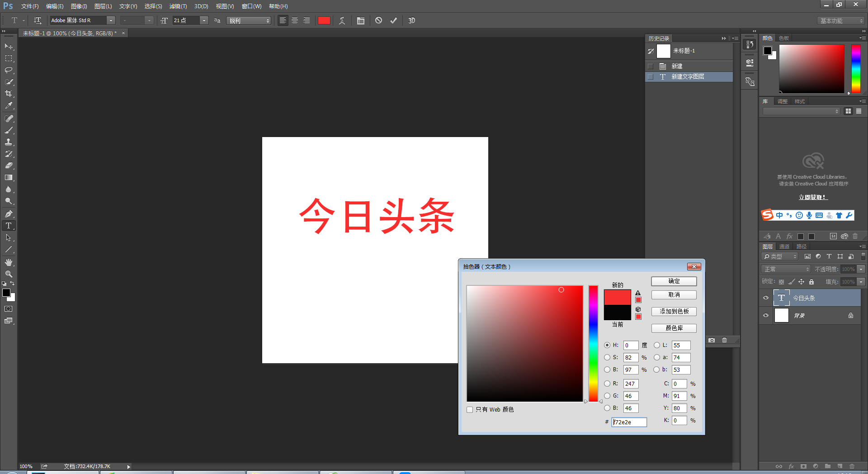
Task: Select the Lasso tool
Action: tap(9, 70)
